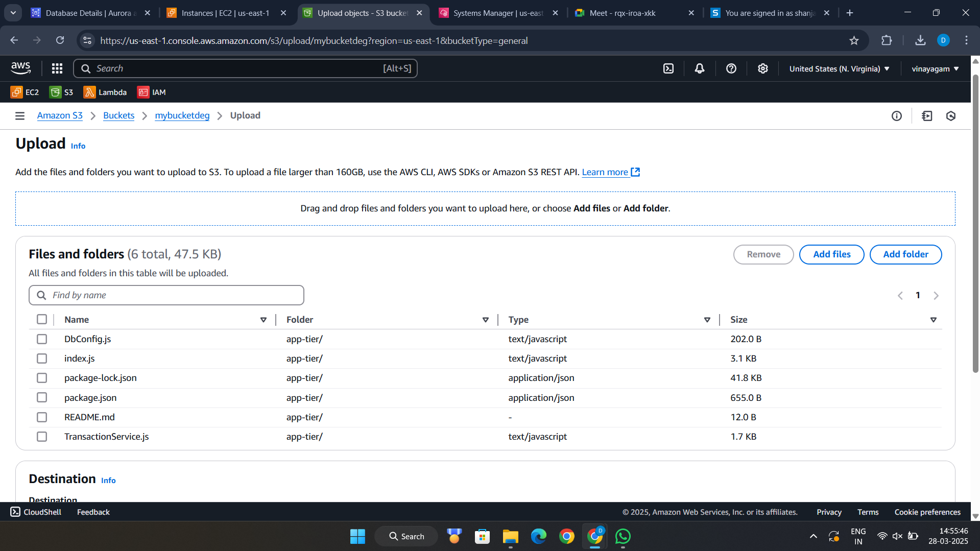Open the tab search dropdown in Chrome
Viewport: 980px width, 551px height.
click(13, 13)
